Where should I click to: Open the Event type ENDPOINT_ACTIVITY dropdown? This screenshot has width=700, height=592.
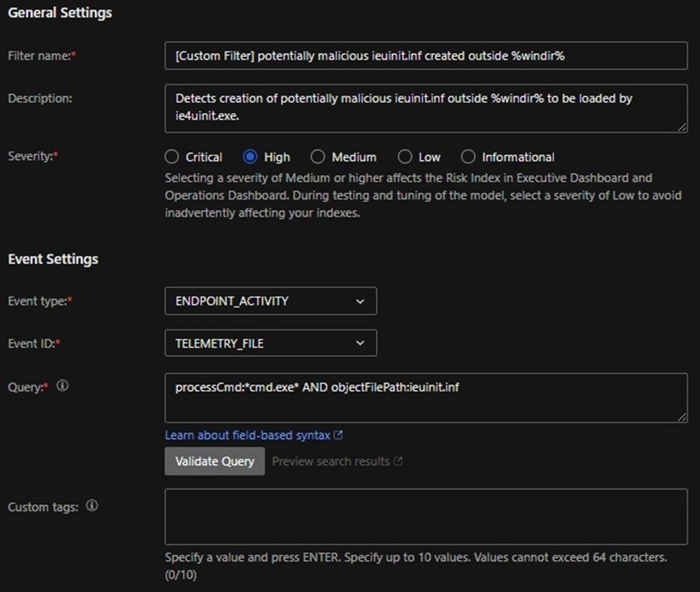point(270,301)
